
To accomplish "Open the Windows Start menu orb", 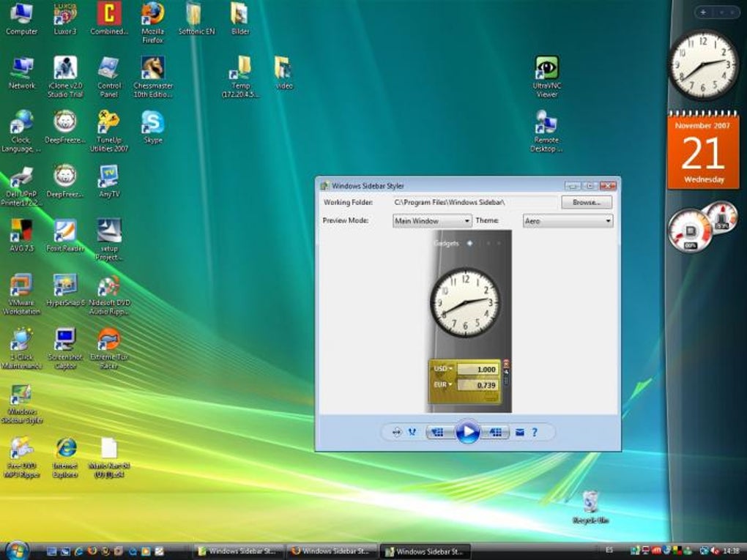I will click(17, 550).
